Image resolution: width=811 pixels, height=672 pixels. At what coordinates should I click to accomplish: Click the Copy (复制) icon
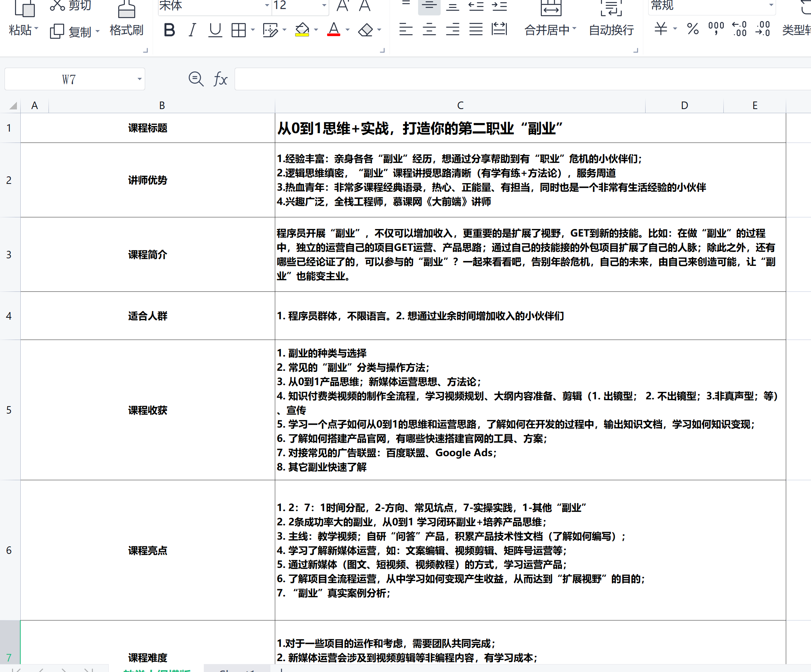57,31
